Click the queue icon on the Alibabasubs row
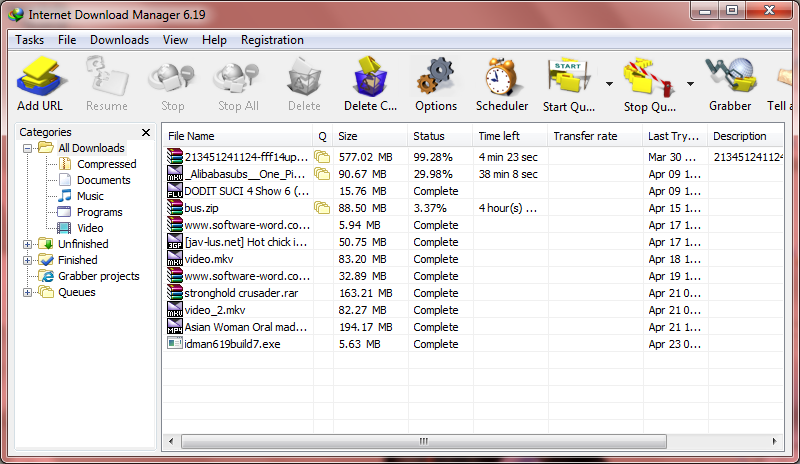 322,174
